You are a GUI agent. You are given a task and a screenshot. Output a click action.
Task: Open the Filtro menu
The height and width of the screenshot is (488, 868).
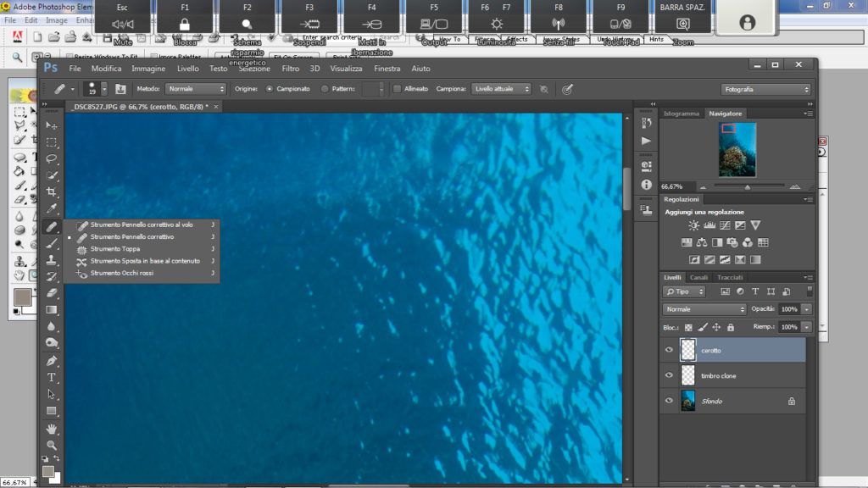pyautogui.click(x=291, y=69)
